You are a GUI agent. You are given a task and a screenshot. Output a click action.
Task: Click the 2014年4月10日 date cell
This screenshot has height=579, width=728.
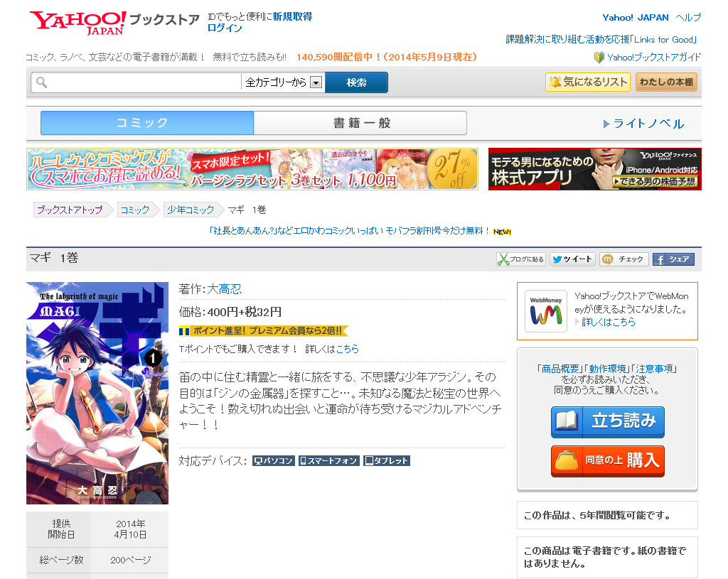pos(131,529)
